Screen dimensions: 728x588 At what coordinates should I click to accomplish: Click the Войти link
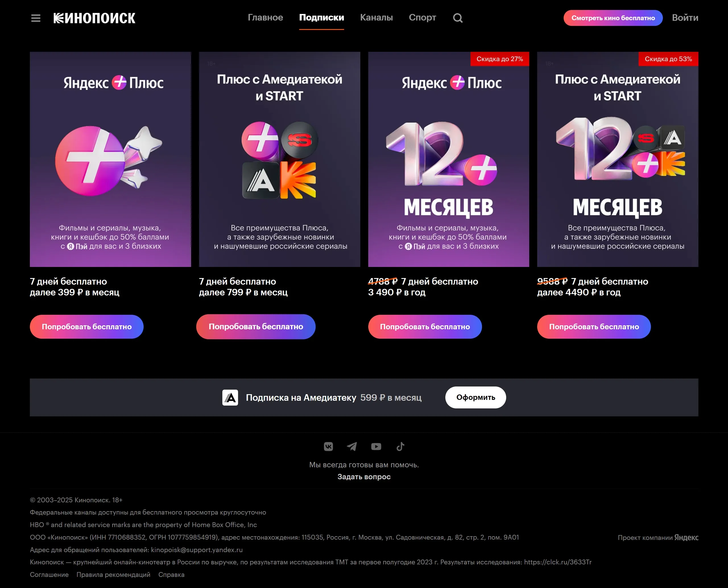coord(685,18)
